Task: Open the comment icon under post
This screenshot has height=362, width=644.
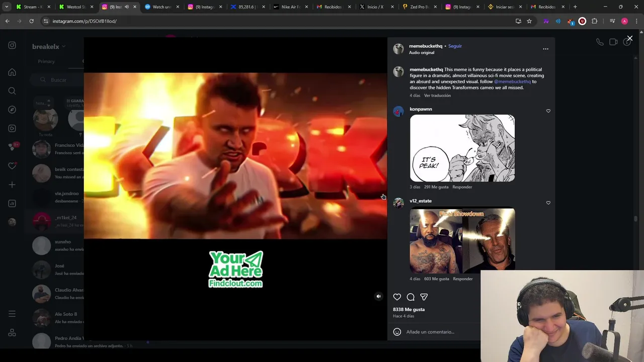Action: pos(411,297)
